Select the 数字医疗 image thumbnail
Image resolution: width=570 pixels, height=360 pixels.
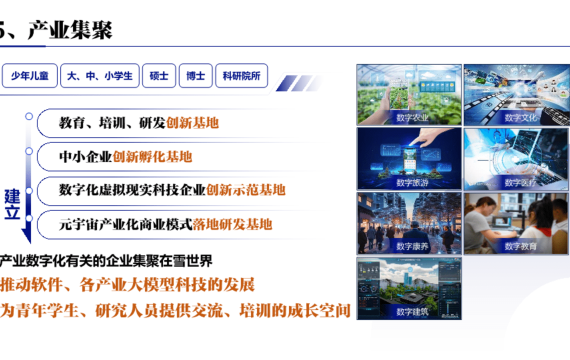517,159
